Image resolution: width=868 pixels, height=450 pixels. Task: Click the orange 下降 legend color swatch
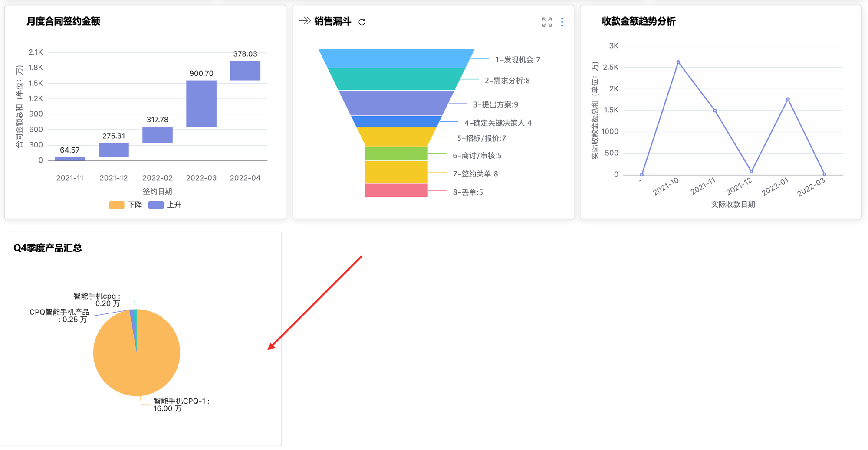[117, 205]
